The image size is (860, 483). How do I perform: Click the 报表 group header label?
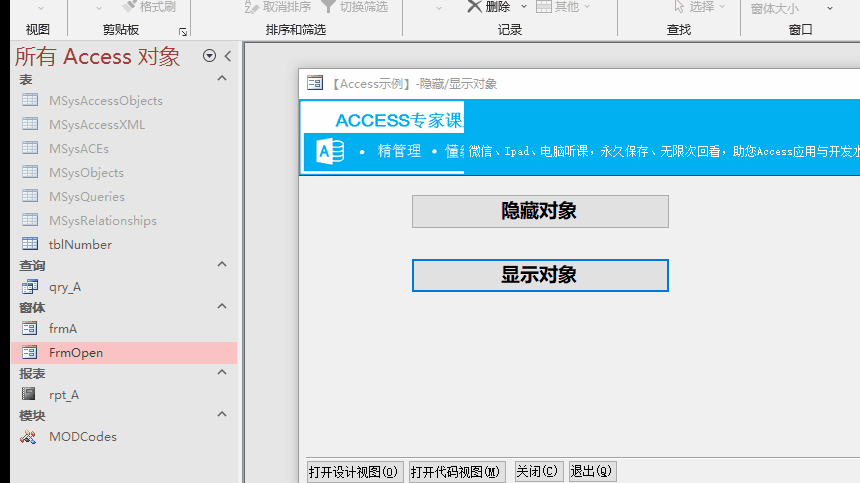pos(32,373)
